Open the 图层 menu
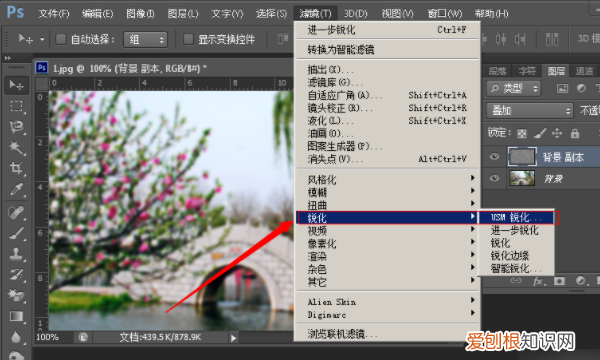The width and height of the screenshot is (600, 360). click(183, 14)
